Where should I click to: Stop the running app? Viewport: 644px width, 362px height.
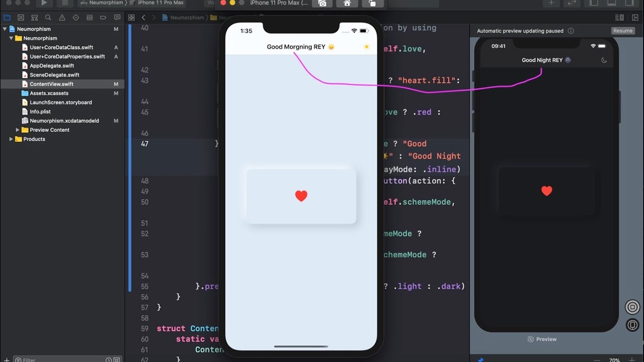point(64,3)
